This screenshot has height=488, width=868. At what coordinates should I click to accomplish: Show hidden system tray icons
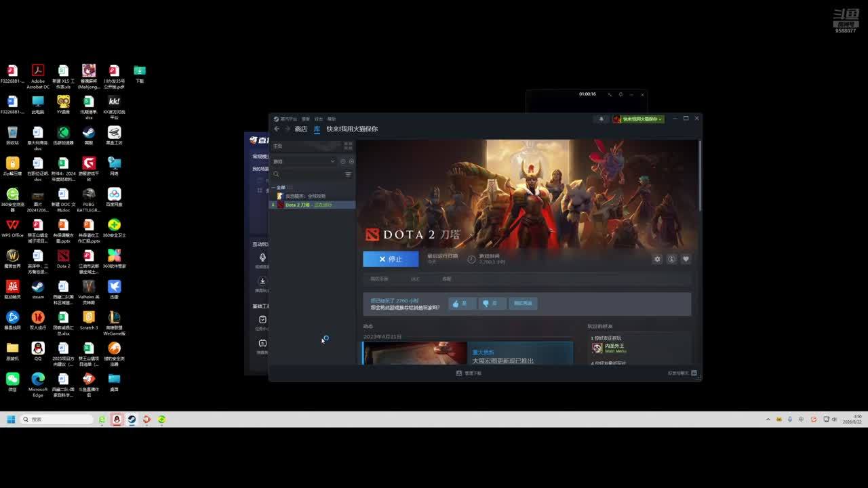click(768, 420)
